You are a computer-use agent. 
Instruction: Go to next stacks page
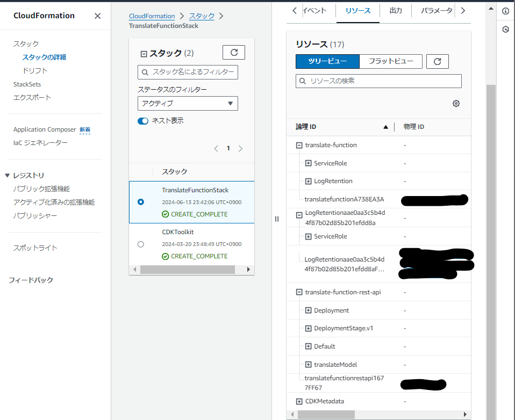[x=240, y=149]
